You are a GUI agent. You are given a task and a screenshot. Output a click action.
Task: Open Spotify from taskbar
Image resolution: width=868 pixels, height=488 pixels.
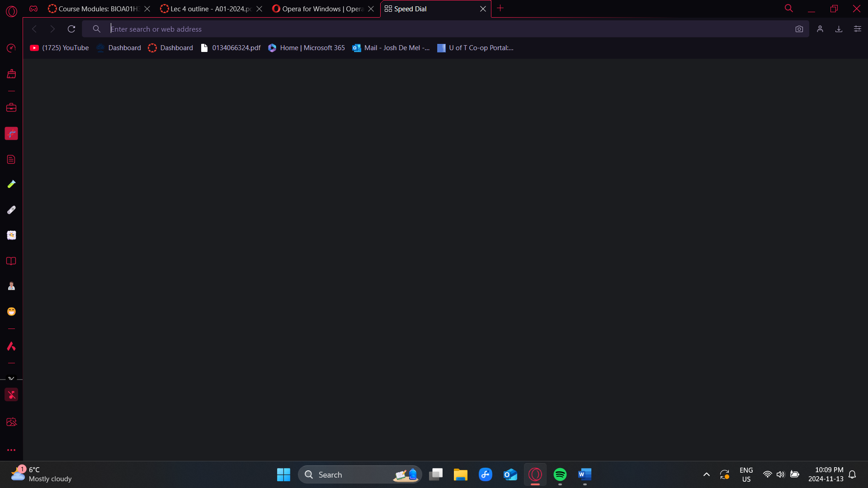click(x=560, y=474)
